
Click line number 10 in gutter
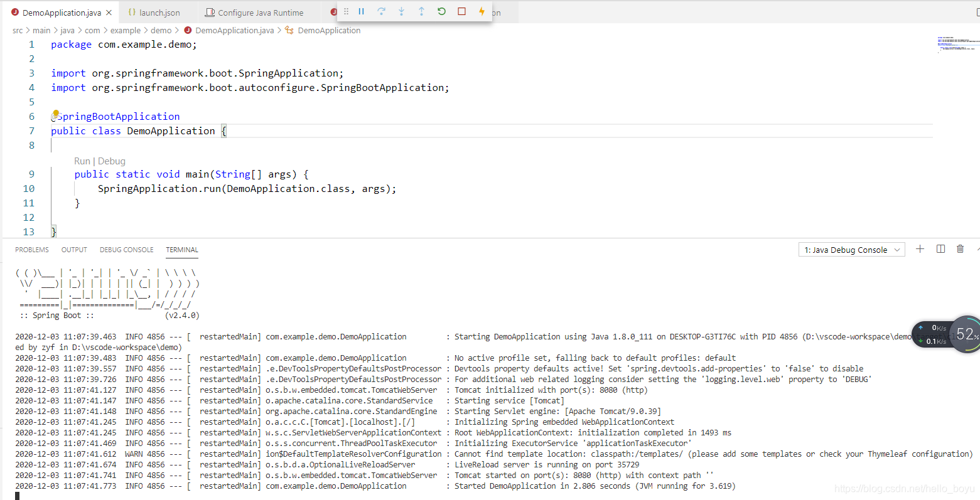click(29, 189)
